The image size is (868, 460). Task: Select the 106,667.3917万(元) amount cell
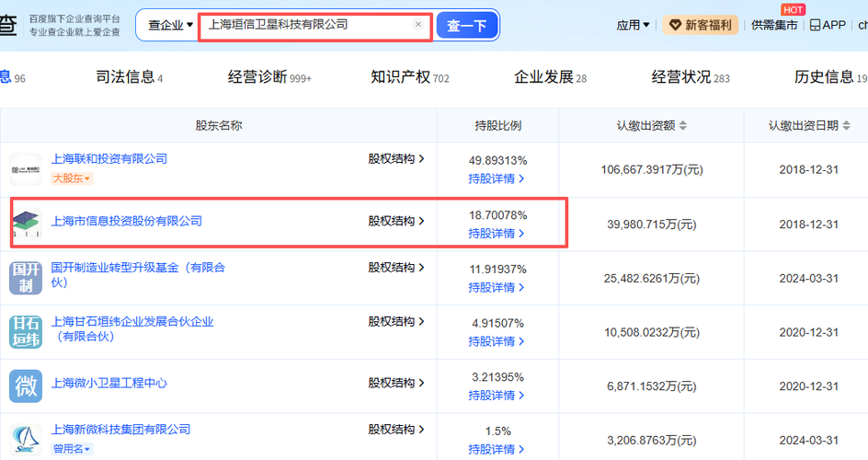(652, 170)
